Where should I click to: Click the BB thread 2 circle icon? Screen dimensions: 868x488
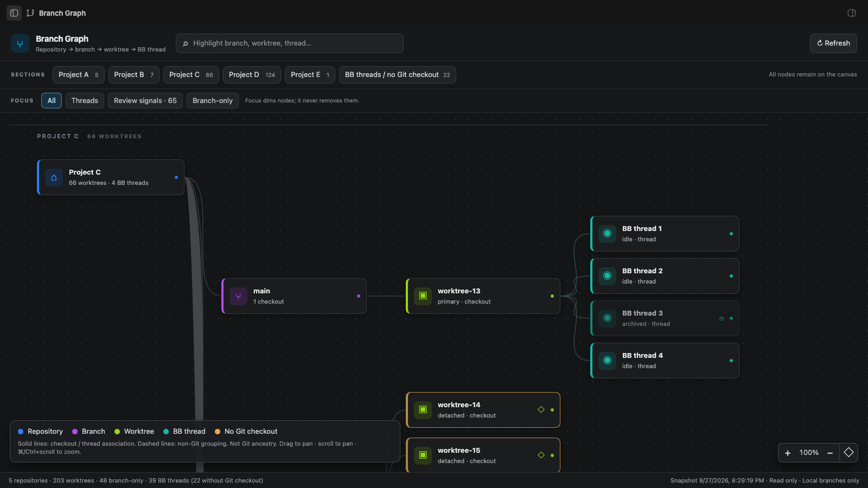coord(607,276)
